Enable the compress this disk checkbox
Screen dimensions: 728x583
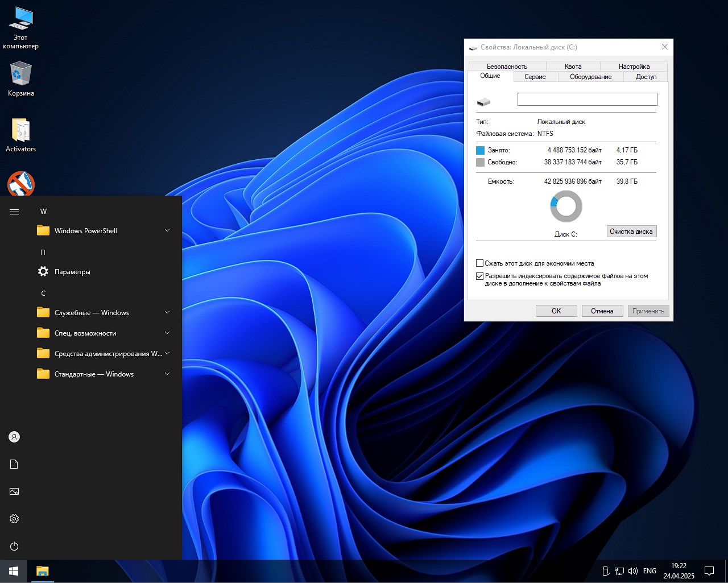(479, 263)
